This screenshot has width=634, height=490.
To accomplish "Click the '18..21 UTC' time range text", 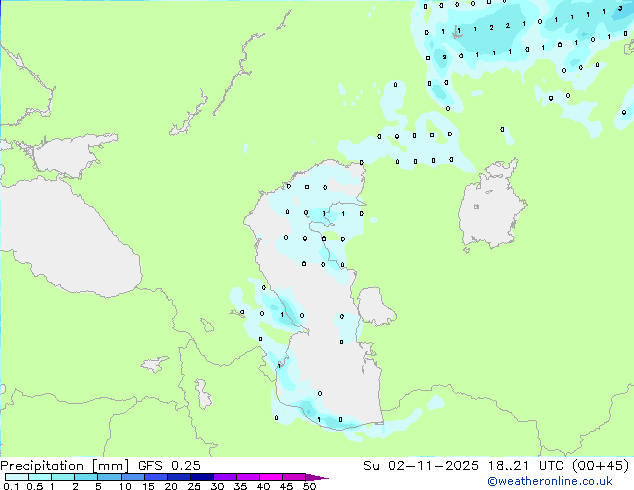I will [525, 466].
